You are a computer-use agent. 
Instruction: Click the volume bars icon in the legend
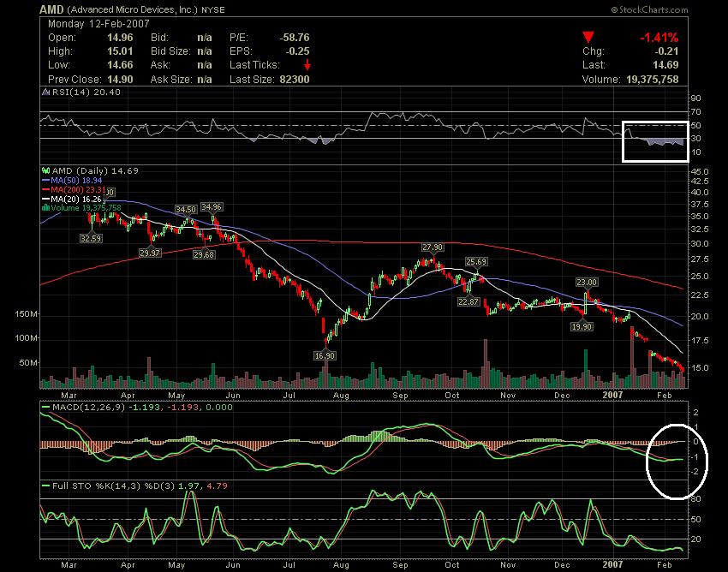tap(45, 207)
